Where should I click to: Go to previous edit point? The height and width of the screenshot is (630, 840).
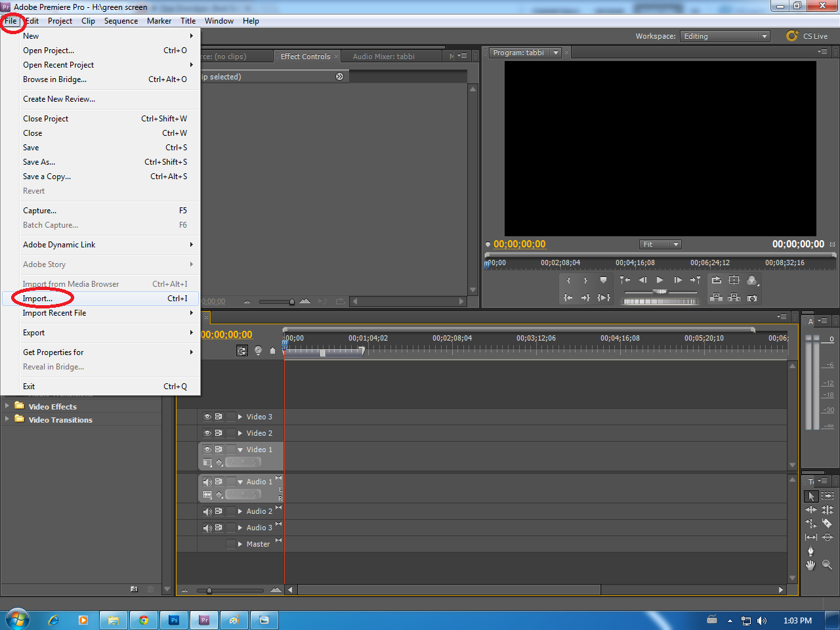tap(625, 280)
